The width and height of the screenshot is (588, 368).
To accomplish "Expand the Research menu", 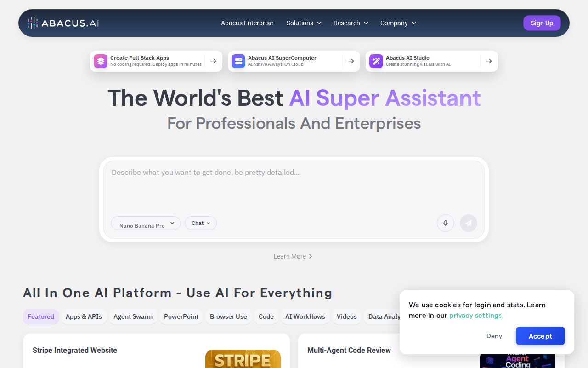I will (x=351, y=23).
